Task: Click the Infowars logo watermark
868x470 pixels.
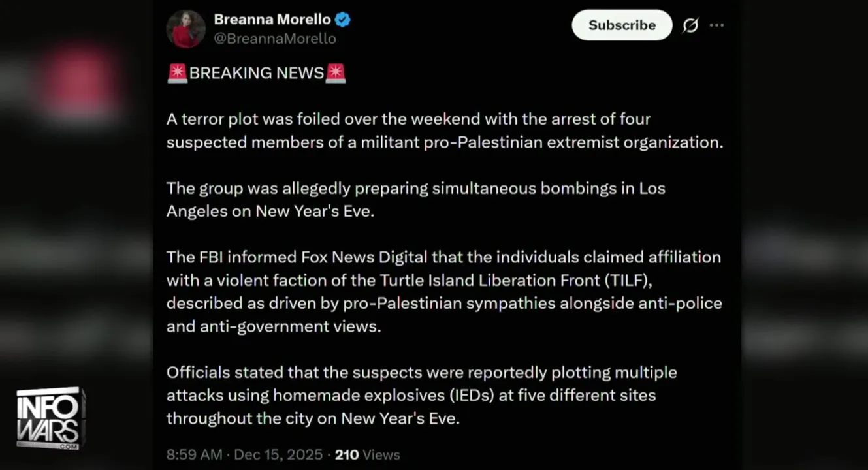Action: coord(51,418)
